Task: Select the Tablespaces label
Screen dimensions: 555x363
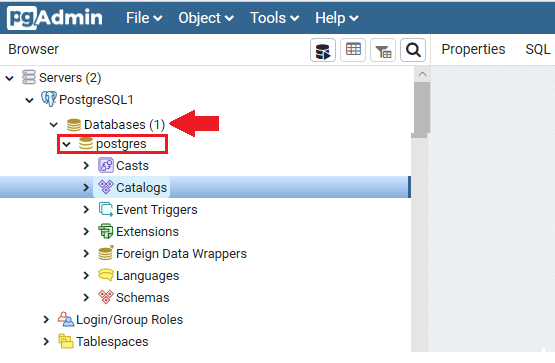Action: 112,341
